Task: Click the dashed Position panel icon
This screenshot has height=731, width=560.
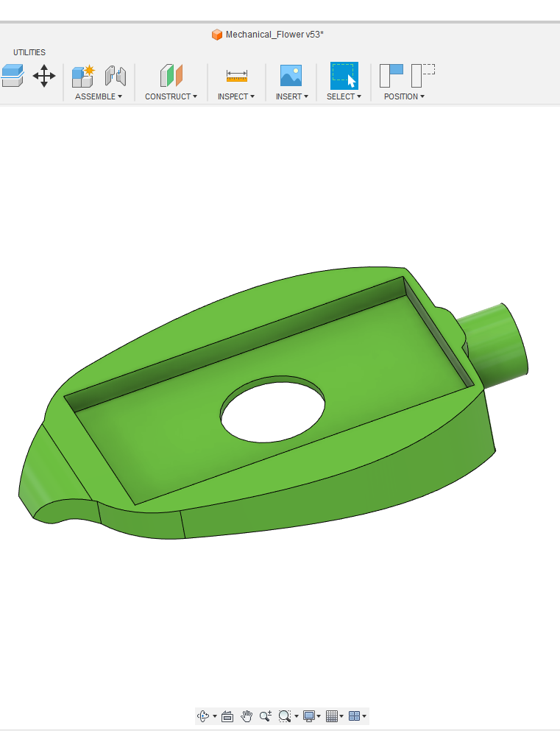Action: [x=423, y=76]
